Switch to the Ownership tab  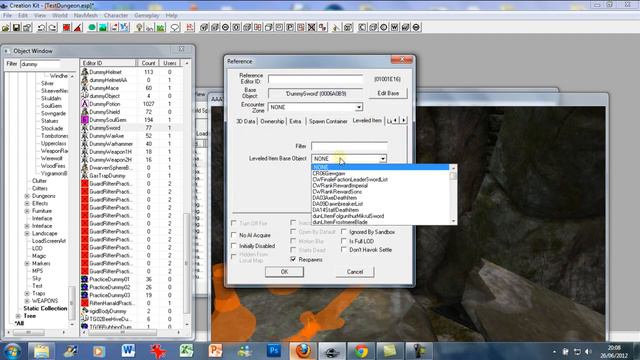272,122
